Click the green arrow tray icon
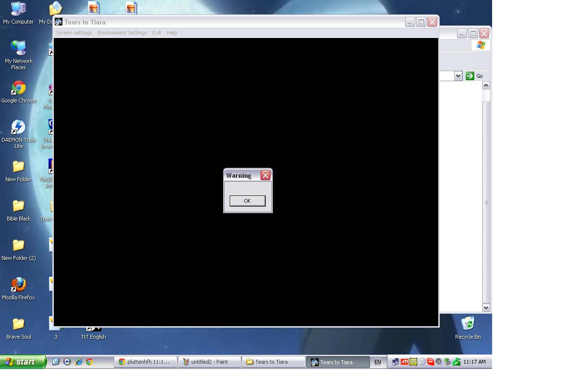Screen dimensions: 569x392 click(457, 362)
